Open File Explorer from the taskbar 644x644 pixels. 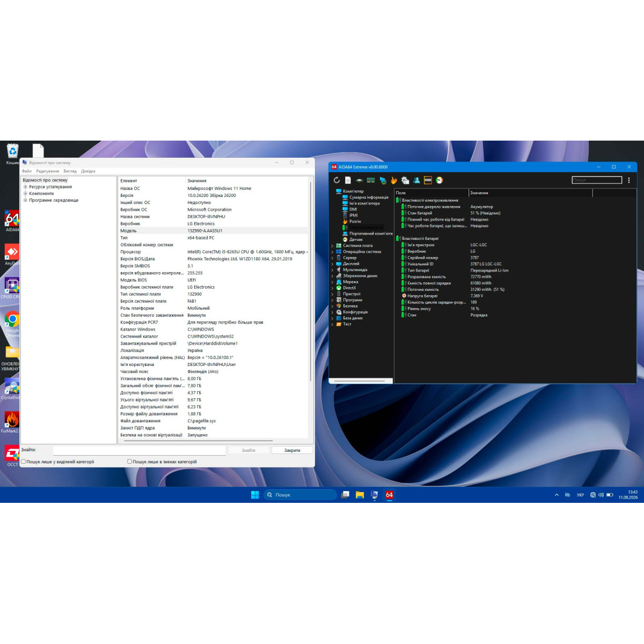pos(360,495)
